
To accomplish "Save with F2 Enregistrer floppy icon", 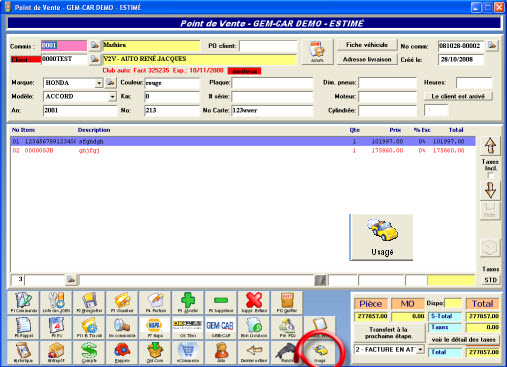I will 89,303.
